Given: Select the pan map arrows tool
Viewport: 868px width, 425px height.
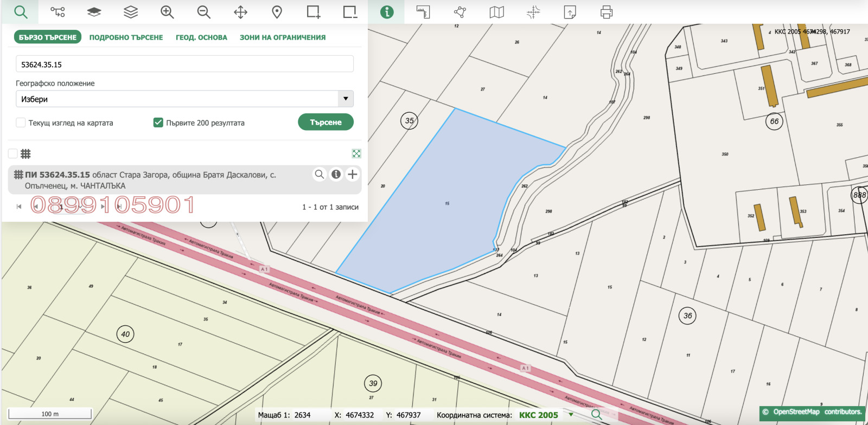Looking at the screenshot, I should [240, 12].
